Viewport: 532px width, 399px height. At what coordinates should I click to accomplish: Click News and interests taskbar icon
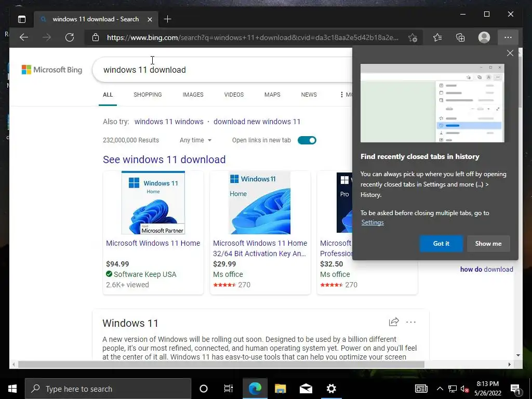click(421, 389)
